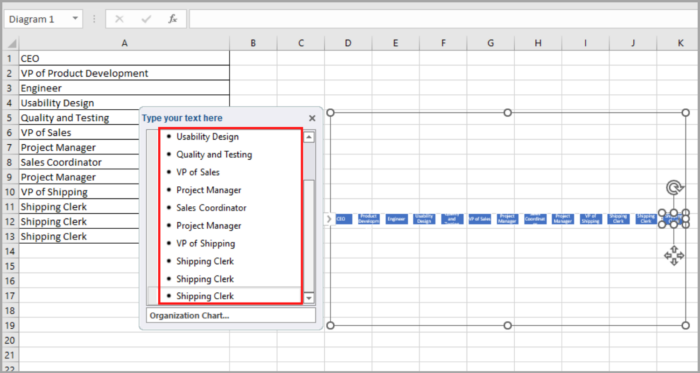Collapse text pane using SmartArt edge chevron

pos(329,219)
